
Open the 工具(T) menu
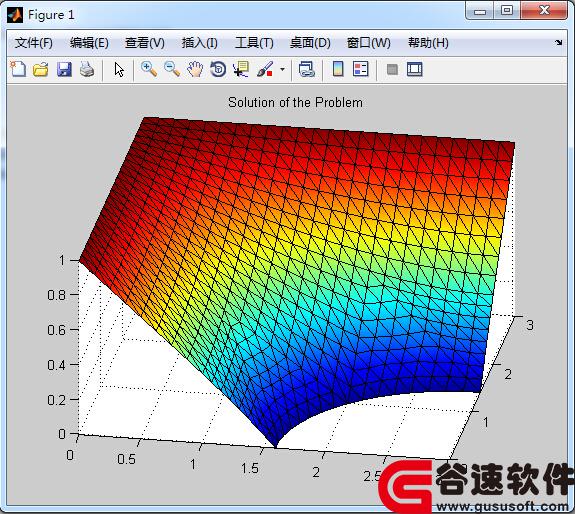click(254, 43)
